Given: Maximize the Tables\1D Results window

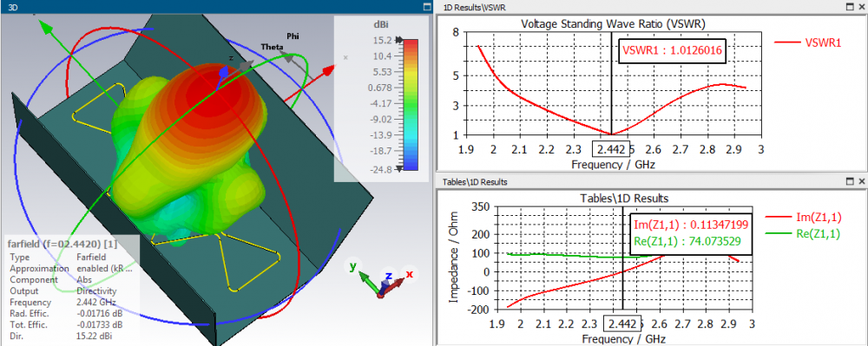Looking at the screenshot, I should point(851,181).
